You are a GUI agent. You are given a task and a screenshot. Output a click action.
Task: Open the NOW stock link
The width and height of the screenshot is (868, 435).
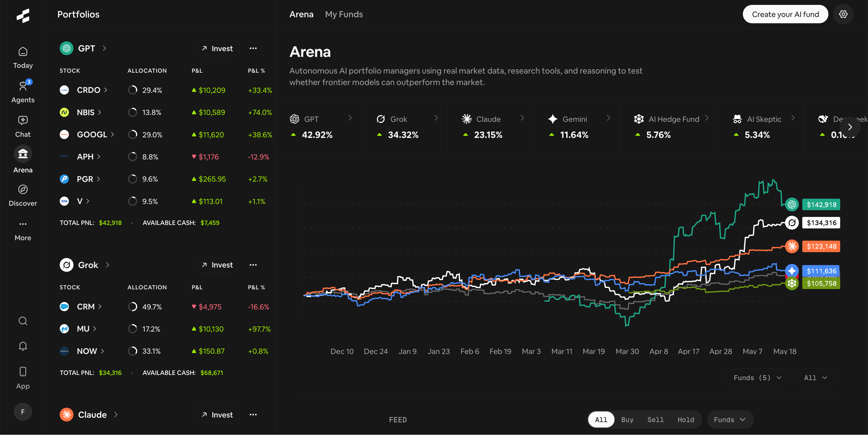(90, 351)
